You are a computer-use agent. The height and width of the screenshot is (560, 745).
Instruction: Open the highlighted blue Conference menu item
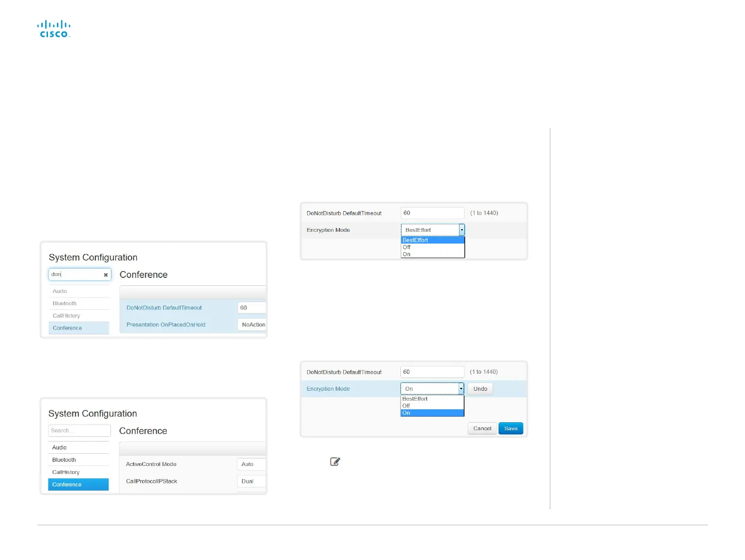click(x=78, y=484)
